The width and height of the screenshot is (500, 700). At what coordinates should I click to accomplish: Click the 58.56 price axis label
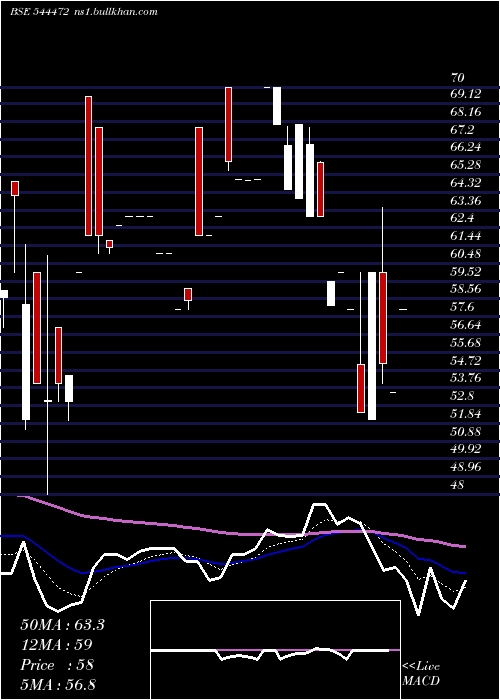(x=466, y=289)
